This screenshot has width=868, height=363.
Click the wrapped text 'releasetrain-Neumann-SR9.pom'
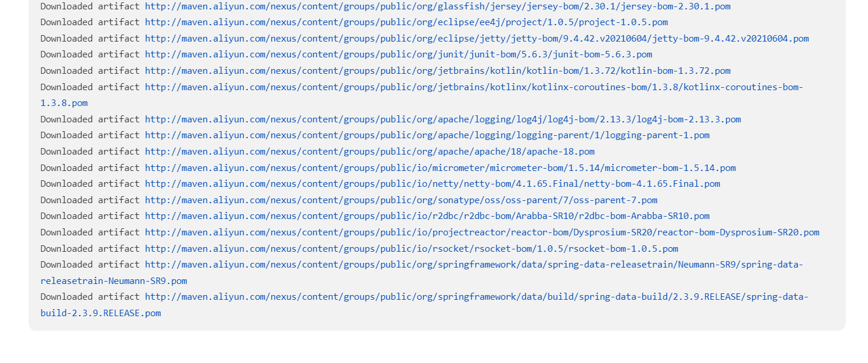(114, 281)
